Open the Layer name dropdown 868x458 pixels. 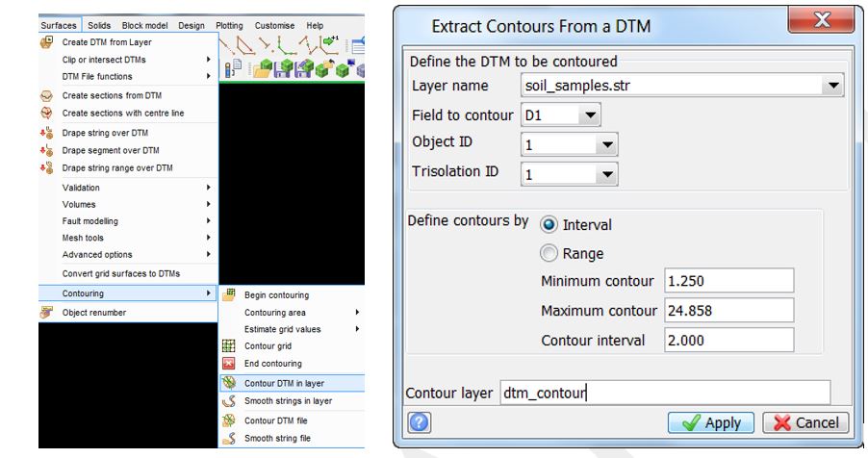[x=833, y=86]
